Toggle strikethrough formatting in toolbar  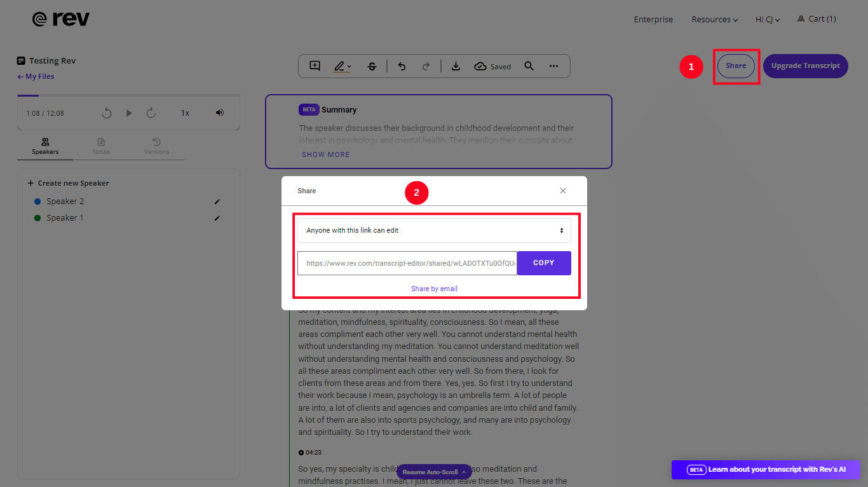click(372, 66)
